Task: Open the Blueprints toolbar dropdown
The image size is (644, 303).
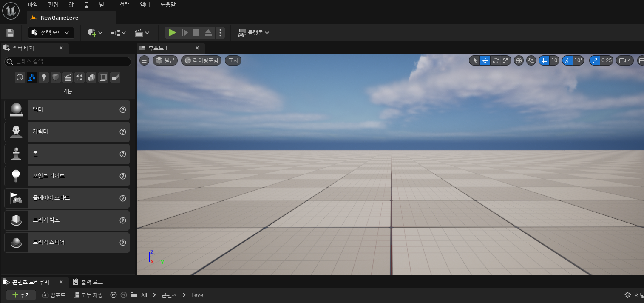Action: [119, 33]
